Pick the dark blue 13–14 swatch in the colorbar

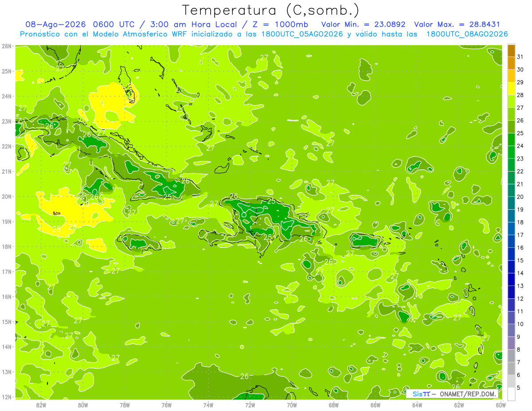click(x=511, y=279)
